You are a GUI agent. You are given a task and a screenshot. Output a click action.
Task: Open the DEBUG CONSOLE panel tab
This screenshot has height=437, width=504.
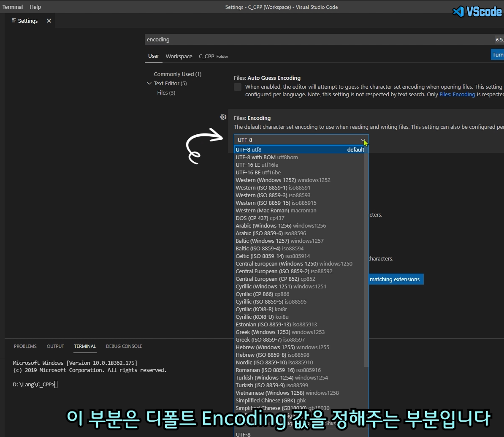point(124,346)
